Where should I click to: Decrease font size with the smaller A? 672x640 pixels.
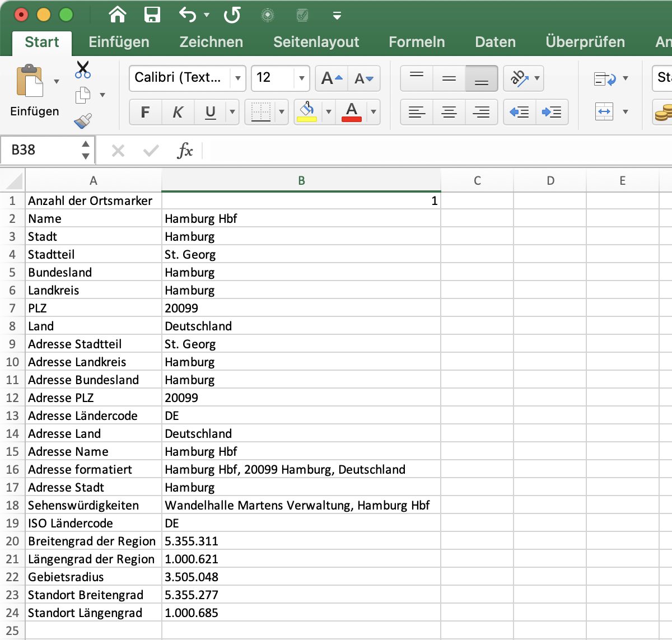tap(364, 78)
